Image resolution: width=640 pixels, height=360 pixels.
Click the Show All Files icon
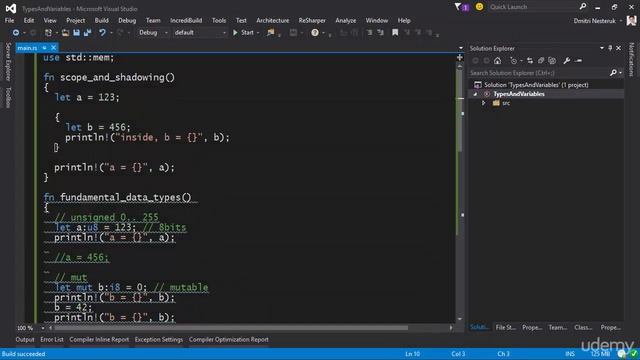[552, 61]
